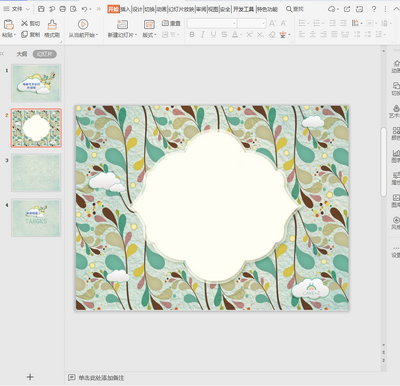Image resolution: width=400 pixels, height=386 pixels.
Task: Select slide 3 thumbnail
Action: [x=36, y=173]
